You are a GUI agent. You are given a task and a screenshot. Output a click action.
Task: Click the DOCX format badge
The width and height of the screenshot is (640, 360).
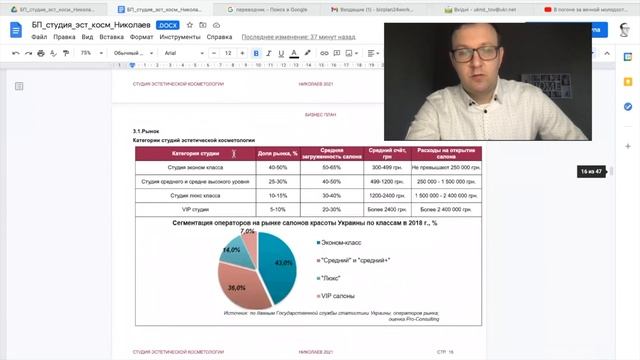[167, 25]
